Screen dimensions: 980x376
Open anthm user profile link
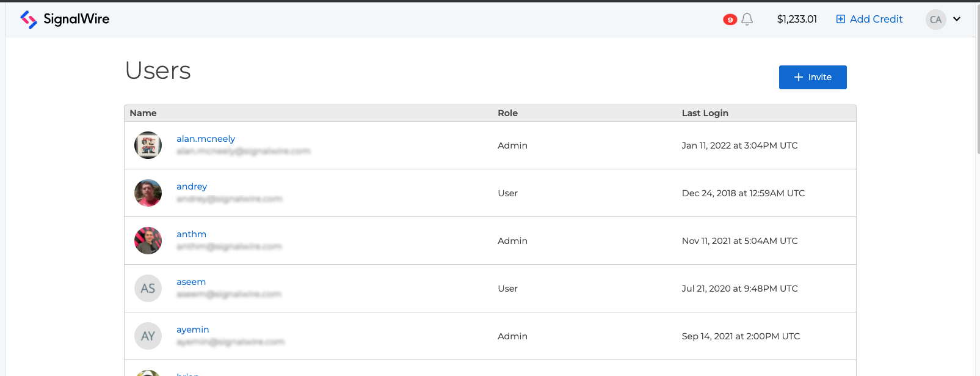click(x=191, y=234)
